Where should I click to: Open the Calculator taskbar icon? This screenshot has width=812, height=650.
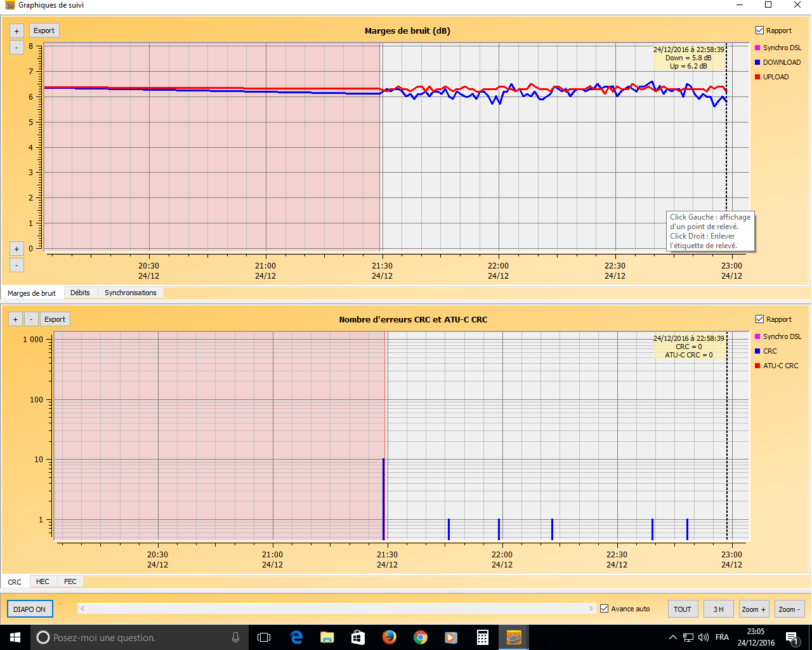[x=482, y=637]
